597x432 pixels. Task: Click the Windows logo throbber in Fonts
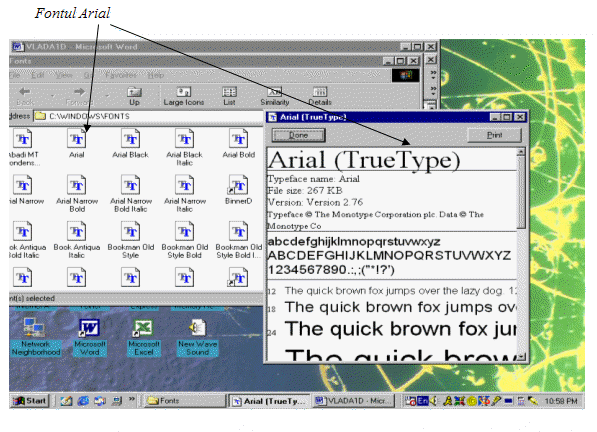pos(405,75)
